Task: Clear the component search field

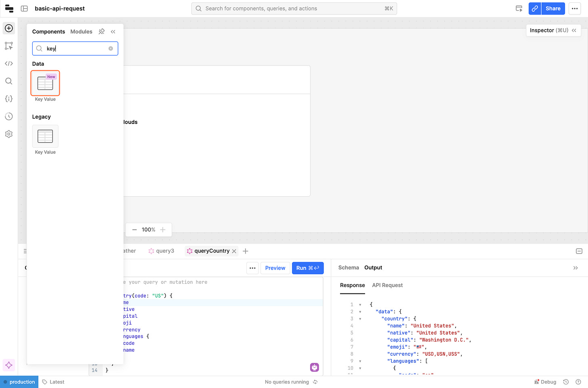Action: (x=111, y=48)
